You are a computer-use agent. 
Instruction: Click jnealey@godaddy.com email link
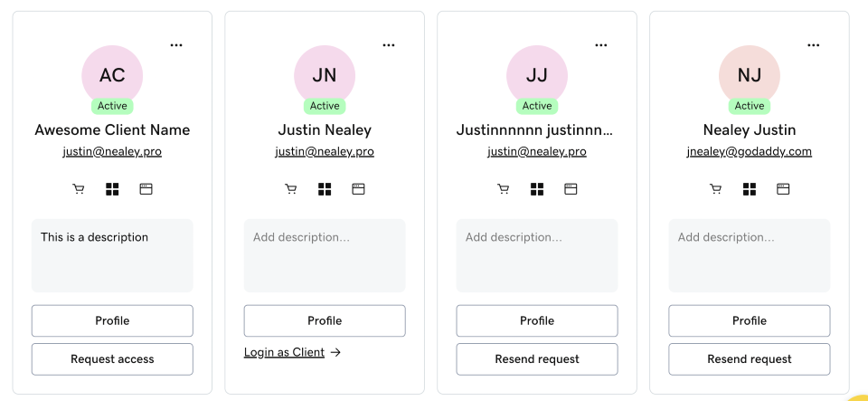(750, 152)
